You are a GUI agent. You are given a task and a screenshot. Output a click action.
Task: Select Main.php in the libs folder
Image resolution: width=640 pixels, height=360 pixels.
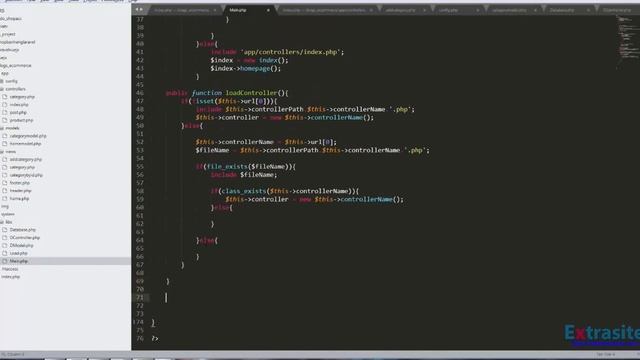pos(19,261)
